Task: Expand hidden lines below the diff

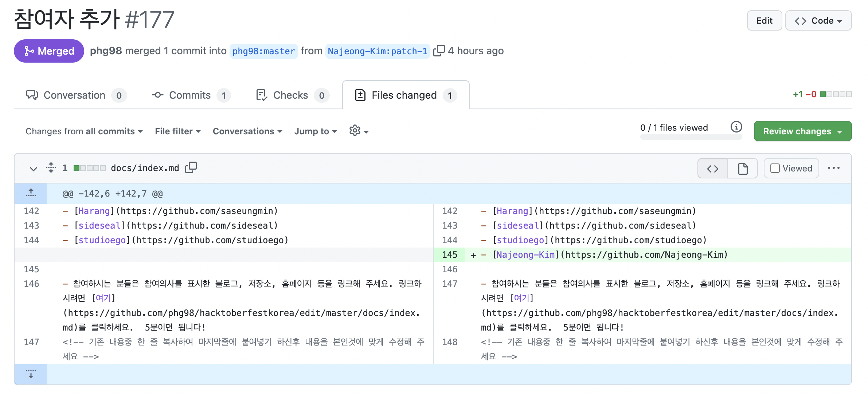Action: (x=31, y=374)
